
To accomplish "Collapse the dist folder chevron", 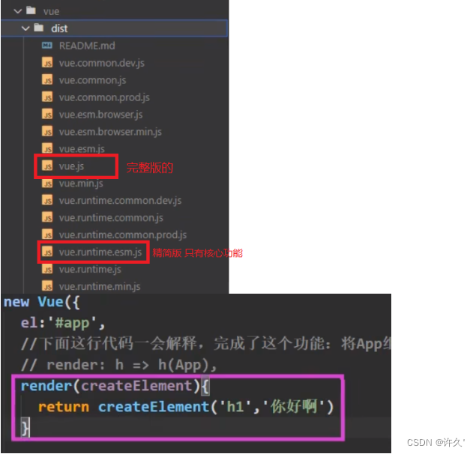I will coord(25,28).
